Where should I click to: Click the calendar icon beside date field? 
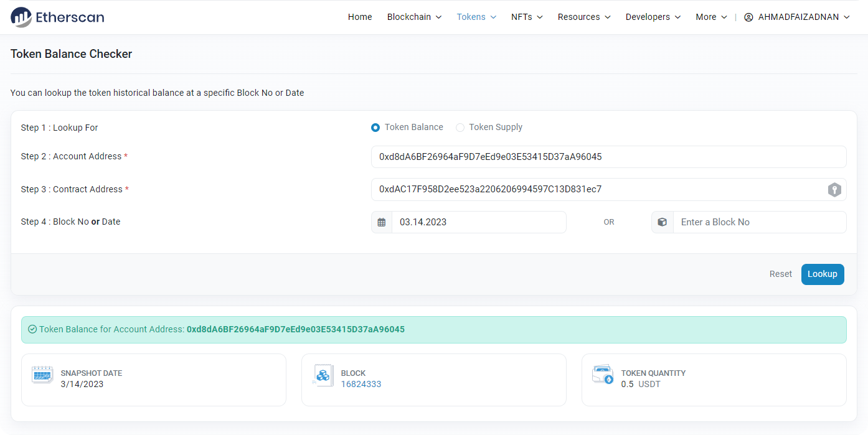click(382, 222)
